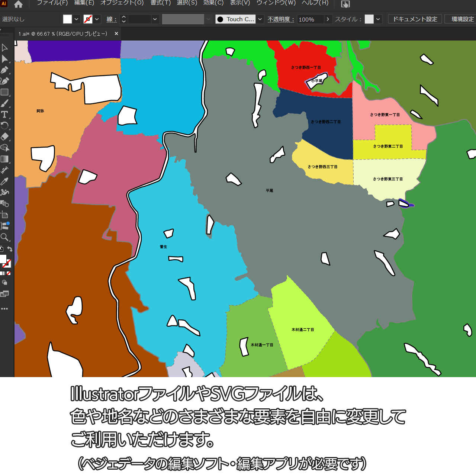Set paint to None in toolbar
Viewport: 476px width, 476px height.
click(x=9, y=273)
